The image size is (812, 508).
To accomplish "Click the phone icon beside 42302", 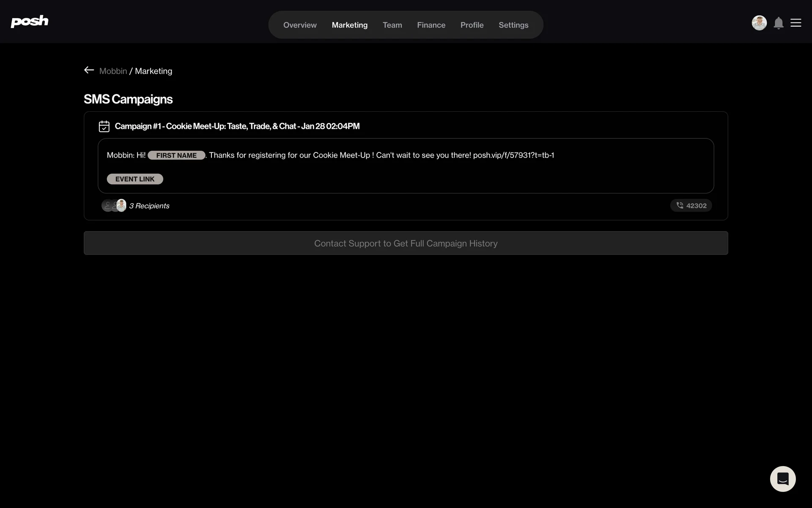I will tap(680, 205).
